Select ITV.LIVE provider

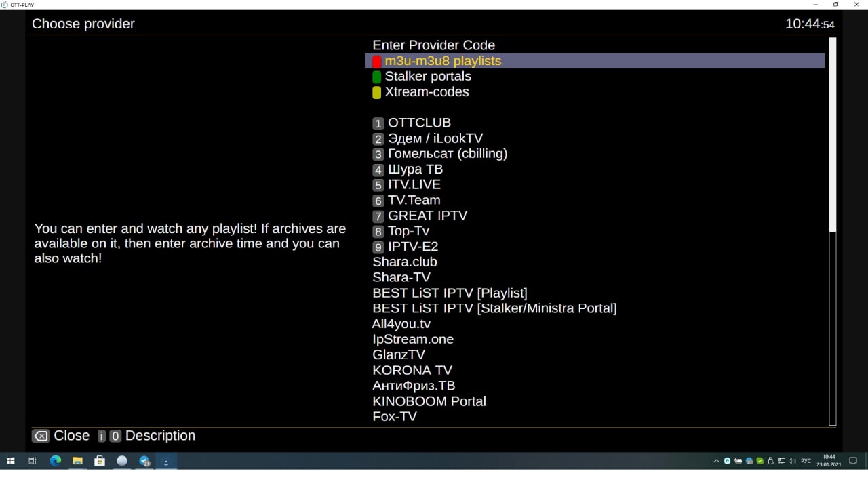click(414, 184)
